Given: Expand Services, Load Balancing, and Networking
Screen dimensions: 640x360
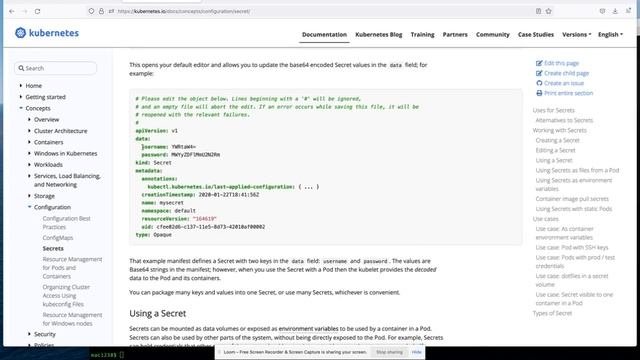Looking at the screenshot, I should (29, 176).
